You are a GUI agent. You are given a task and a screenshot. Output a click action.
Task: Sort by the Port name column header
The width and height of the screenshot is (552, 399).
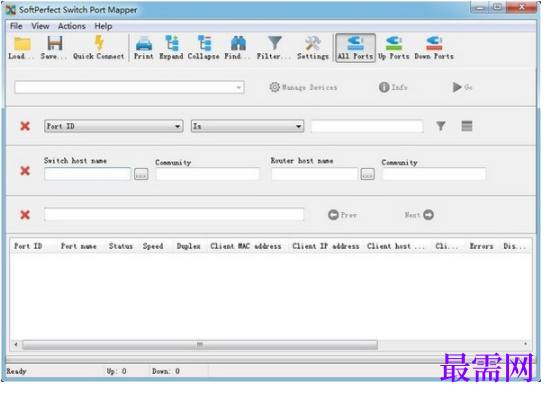[x=81, y=246]
